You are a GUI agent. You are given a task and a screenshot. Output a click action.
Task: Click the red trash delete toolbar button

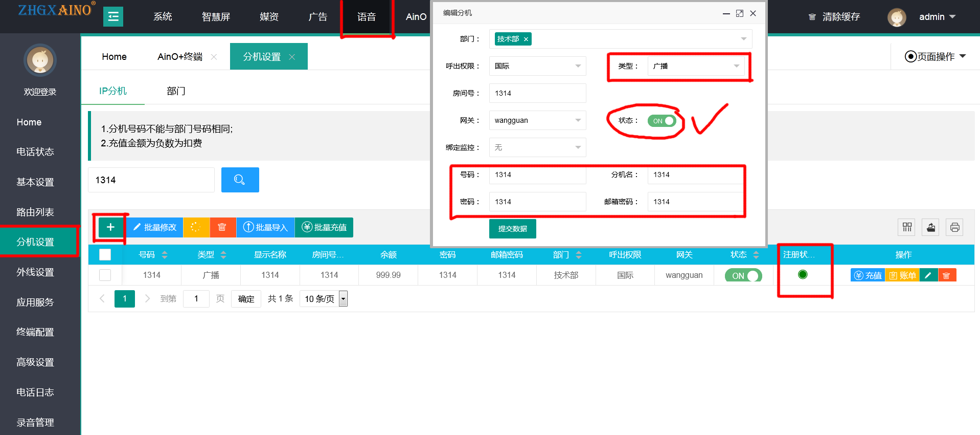pos(222,227)
